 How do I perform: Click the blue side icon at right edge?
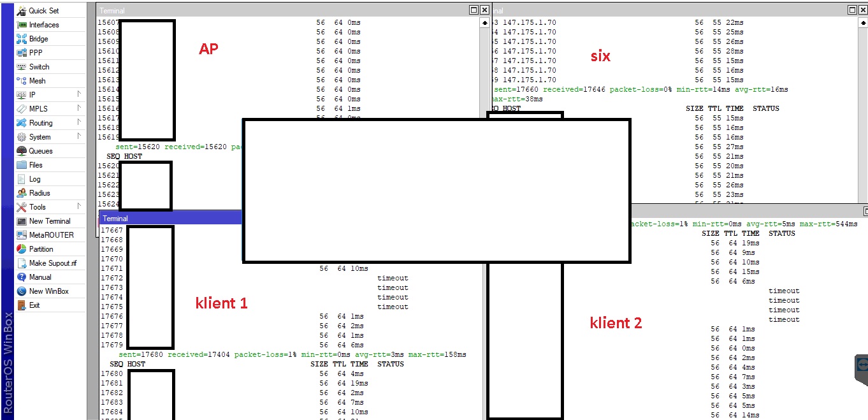[862, 364]
